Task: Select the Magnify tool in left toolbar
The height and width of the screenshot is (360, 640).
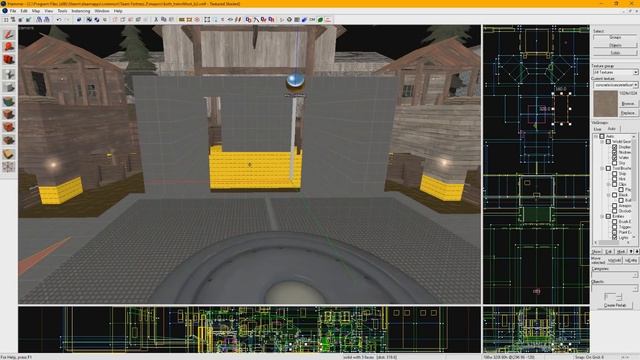Action: click(x=9, y=47)
